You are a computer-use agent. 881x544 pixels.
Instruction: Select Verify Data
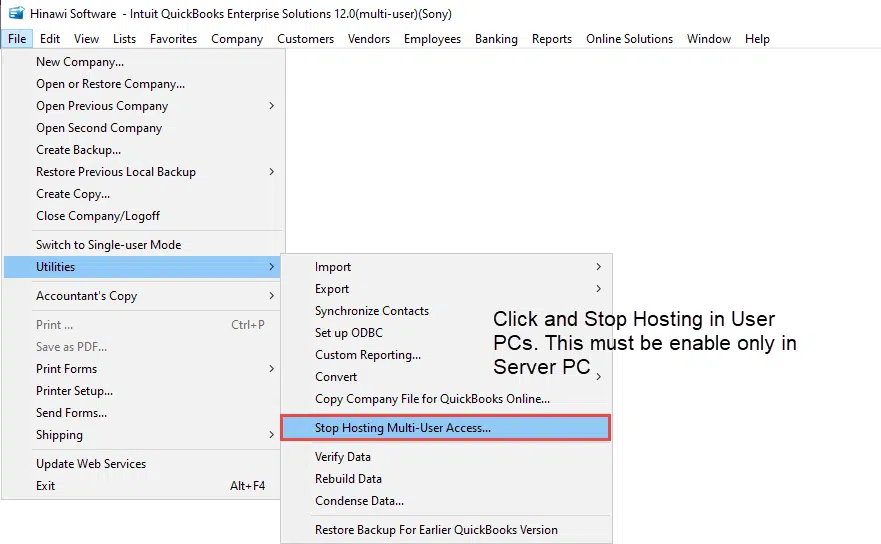coord(446,456)
